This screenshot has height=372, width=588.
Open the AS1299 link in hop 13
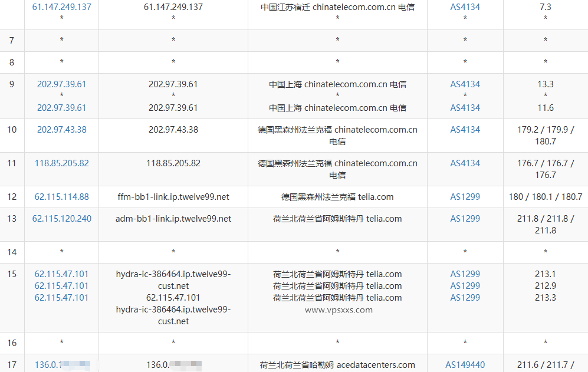(465, 219)
